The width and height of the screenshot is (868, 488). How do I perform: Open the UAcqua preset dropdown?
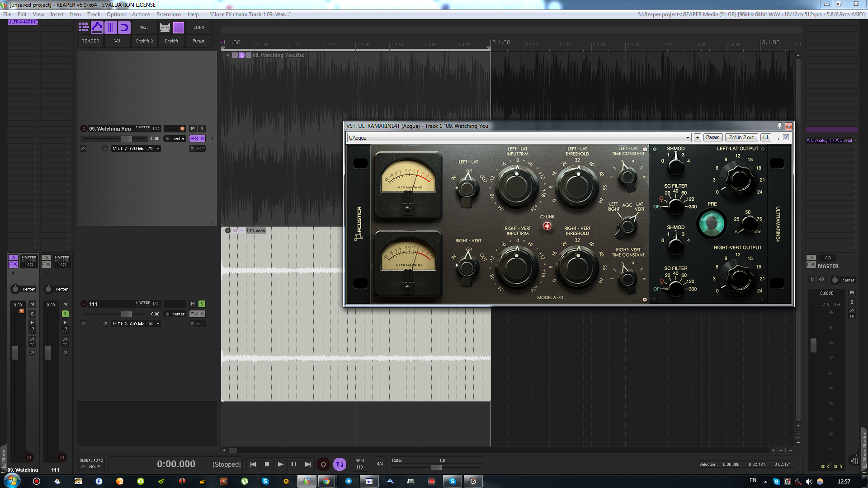pyautogui.click(x=519, y=138)
